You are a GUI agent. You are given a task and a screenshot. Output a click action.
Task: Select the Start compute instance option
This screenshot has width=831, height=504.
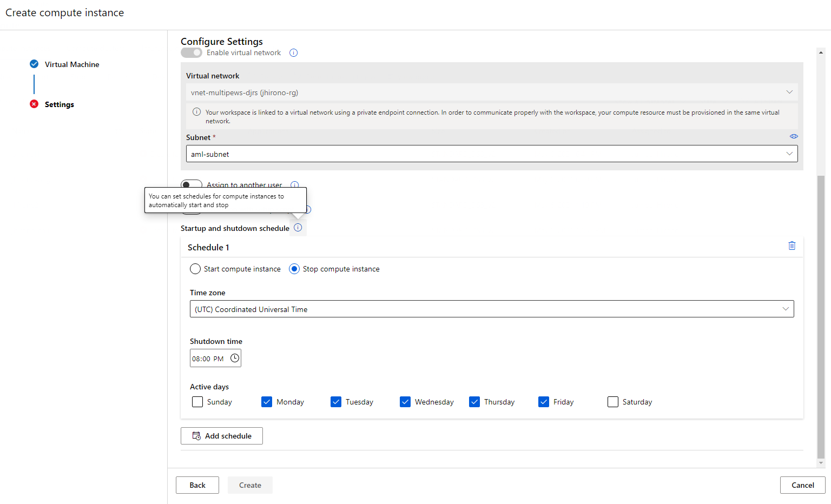tap(195, 268)
